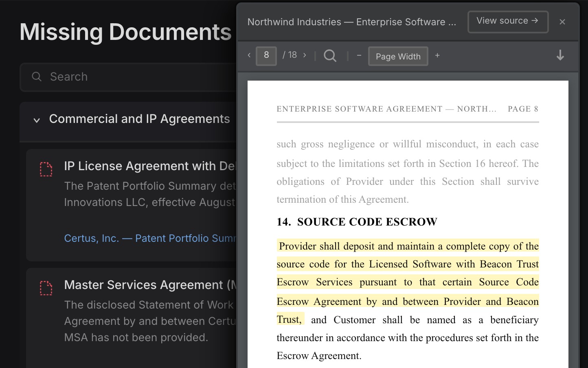Click the Northwind Industries document title

352,22
